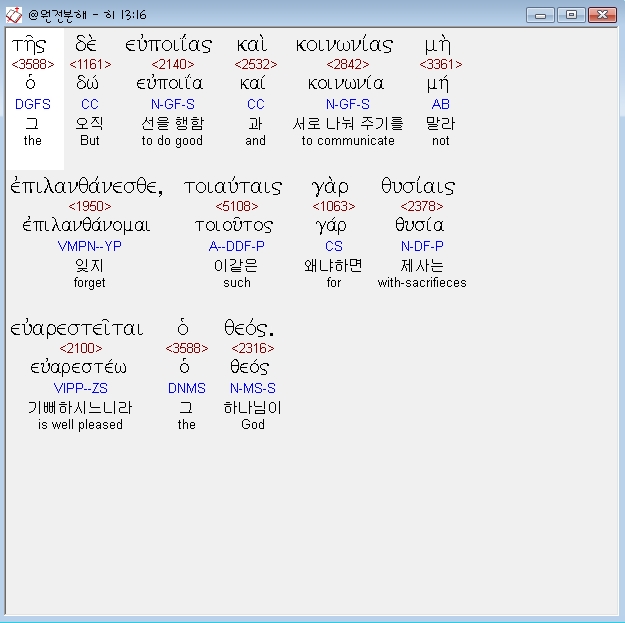
Task: Open Strong's number <2316>
Action: click(x=253, y=348)
